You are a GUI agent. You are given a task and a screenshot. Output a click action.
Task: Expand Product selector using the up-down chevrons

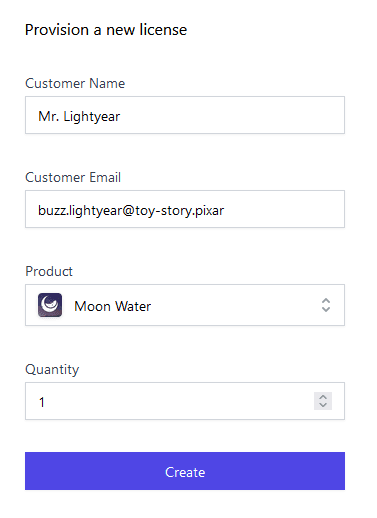point(326,305)
